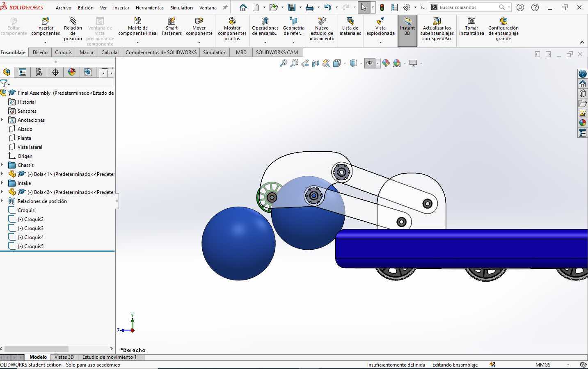The height and width of the screenshot is (369, 588).
Task: Click the Section view icon
Action: click(316, 63)
